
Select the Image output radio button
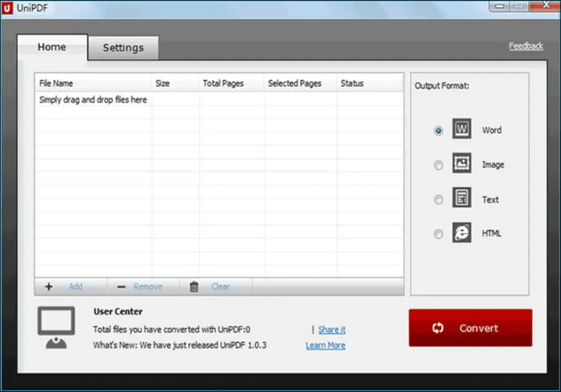(438, 165)
